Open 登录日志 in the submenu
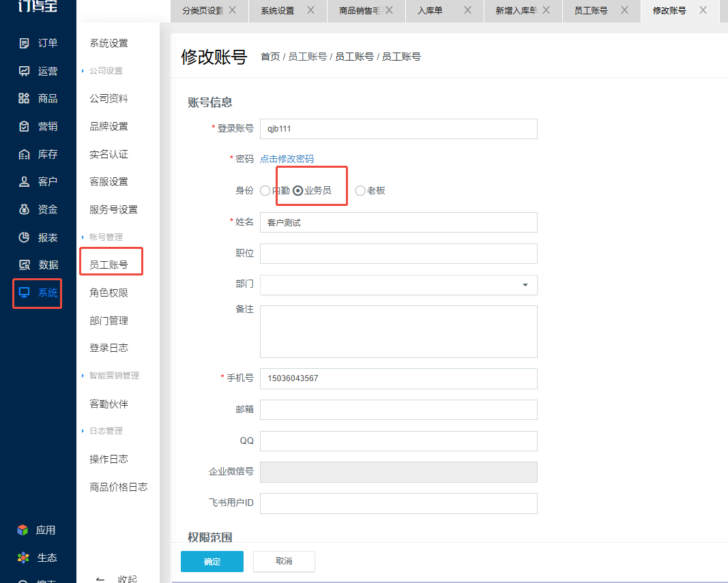The height and width of the screenshot is (583, 728). 108,348
